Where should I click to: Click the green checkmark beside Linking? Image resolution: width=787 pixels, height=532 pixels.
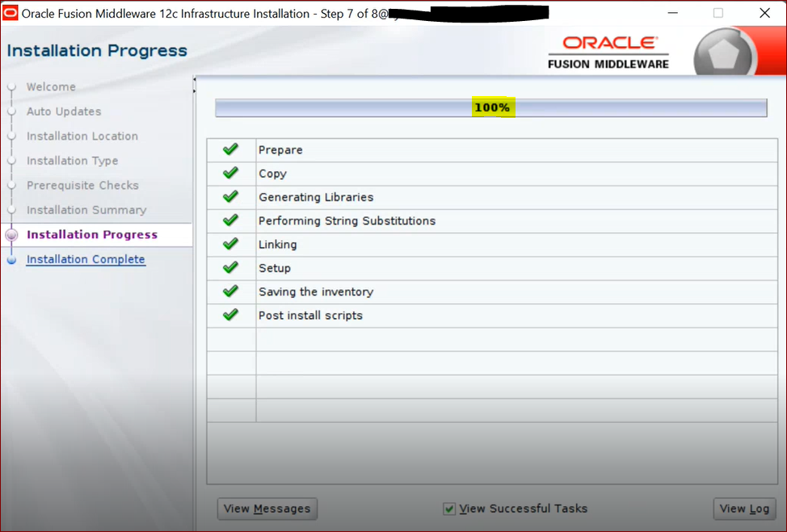[230, 243]
